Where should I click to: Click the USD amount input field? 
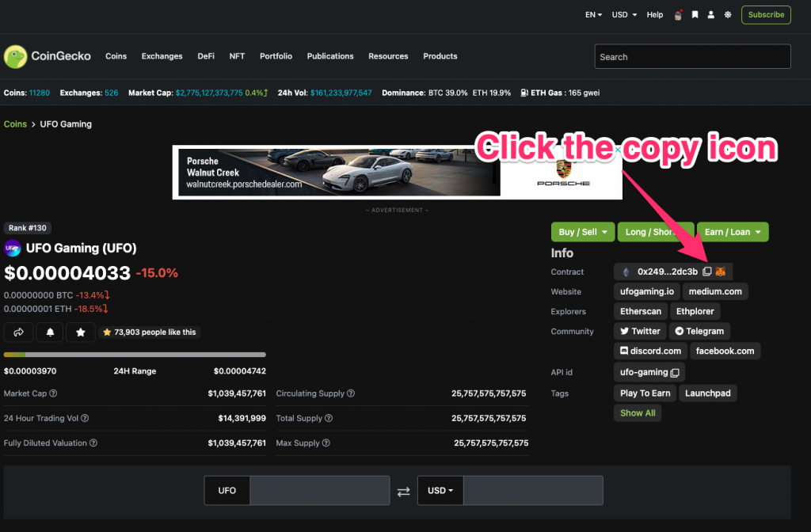tap(533, 490)
